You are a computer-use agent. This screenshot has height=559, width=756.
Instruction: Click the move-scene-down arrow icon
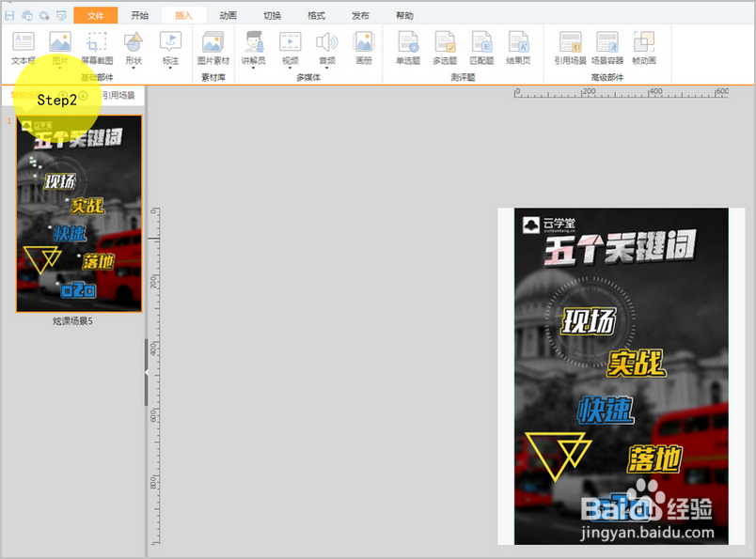[x=83, y=96]
